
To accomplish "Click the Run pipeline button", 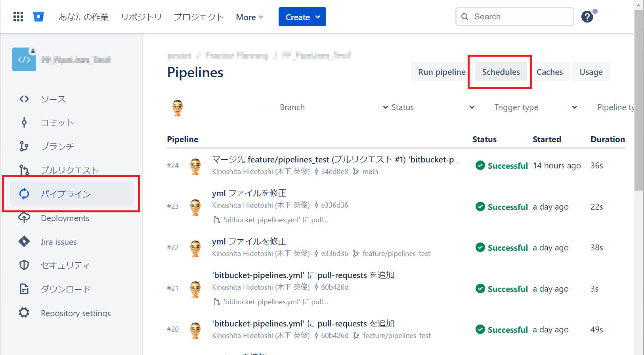I will point(441,72).
